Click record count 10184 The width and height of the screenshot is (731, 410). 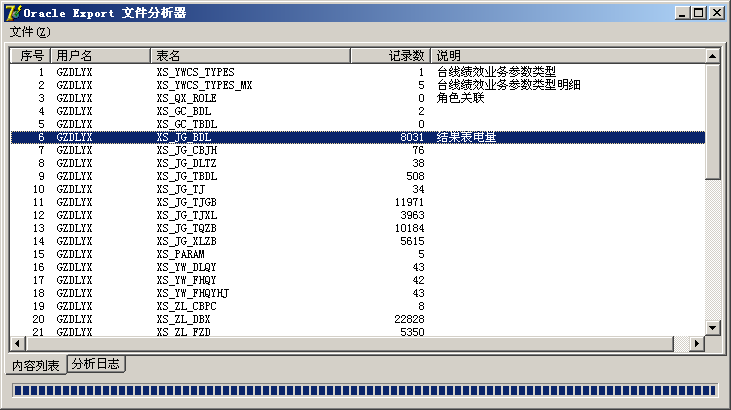click(409, 229)
